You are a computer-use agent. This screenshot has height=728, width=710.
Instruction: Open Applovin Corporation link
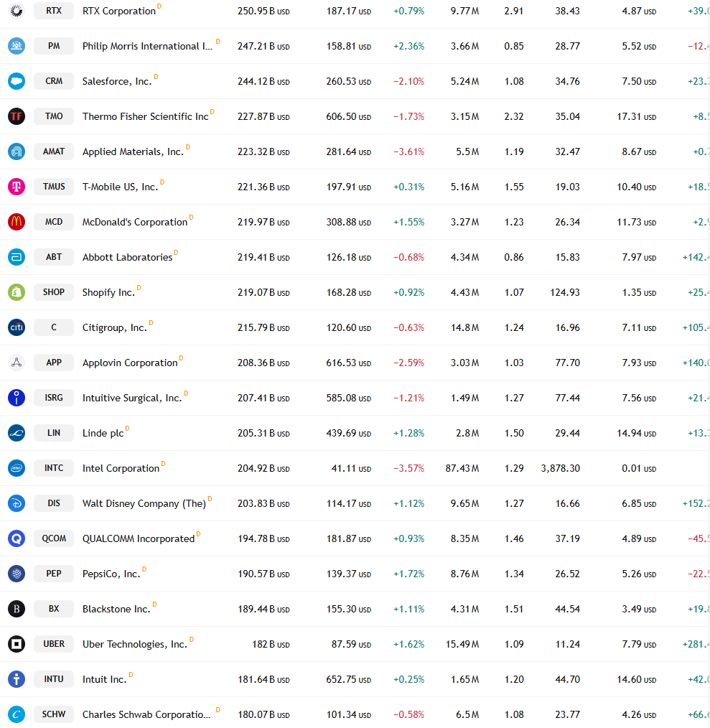click(130, 363)
